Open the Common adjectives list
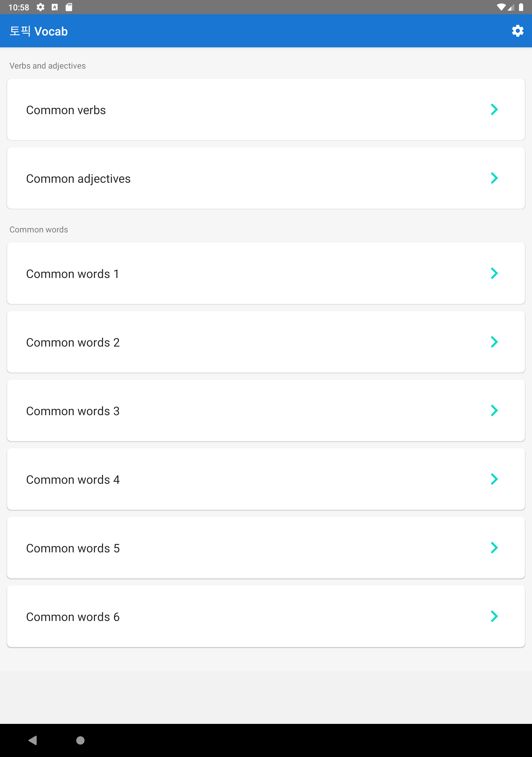This screenshot has width=532, height=757. click(78, 179)
